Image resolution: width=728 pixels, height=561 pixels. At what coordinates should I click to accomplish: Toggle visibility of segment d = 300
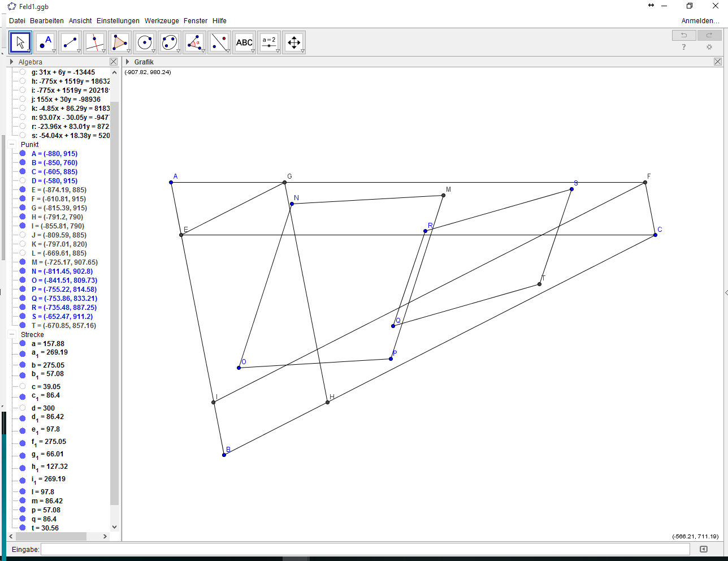pyautogui.click(x=23, y=408)
